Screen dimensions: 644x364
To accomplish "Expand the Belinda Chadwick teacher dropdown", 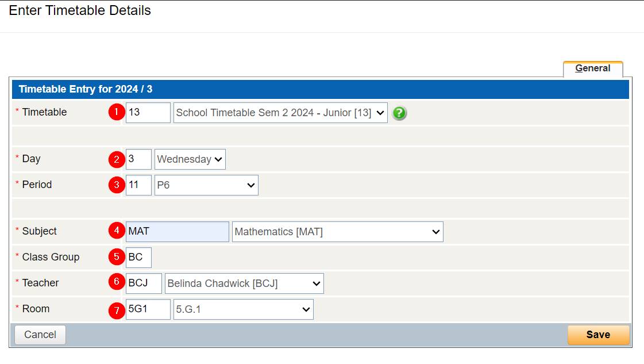I will pyautogui.click(x=244, y=283).
